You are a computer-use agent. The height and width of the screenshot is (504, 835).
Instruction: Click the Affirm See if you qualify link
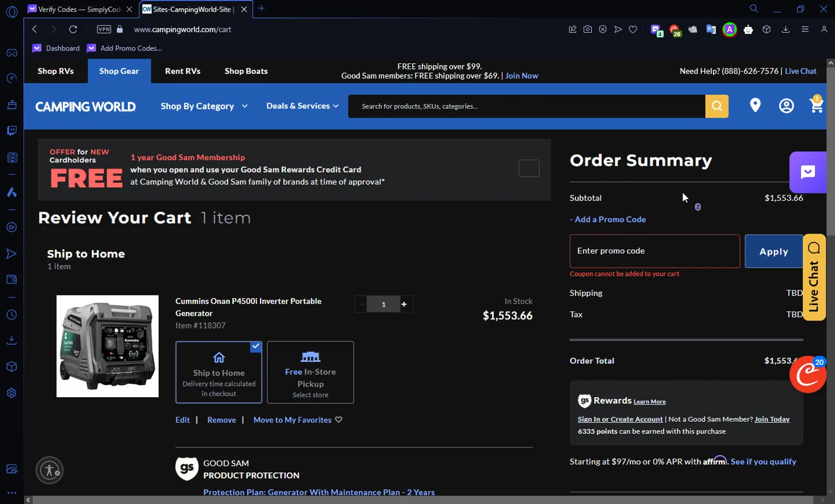coord(763,462)
